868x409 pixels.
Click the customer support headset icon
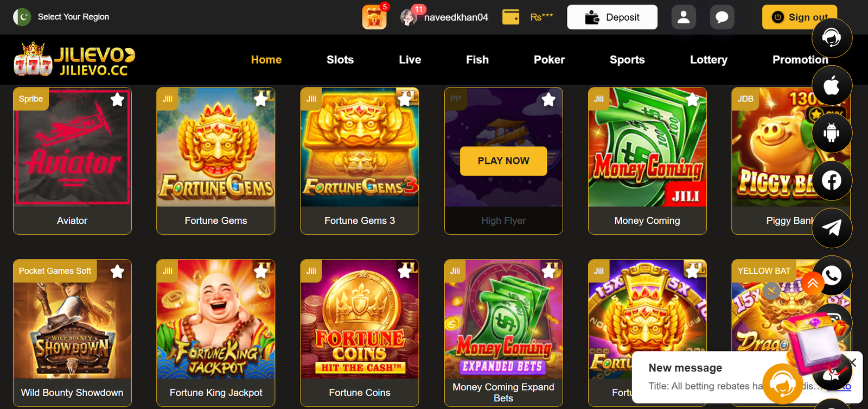[x=832, y=37]
